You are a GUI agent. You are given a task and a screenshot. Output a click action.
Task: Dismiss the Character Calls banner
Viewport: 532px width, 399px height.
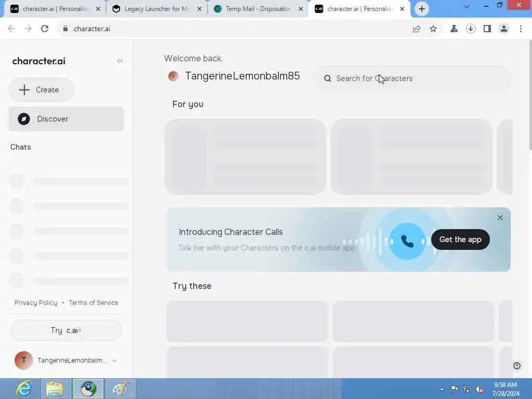[500, 218]
